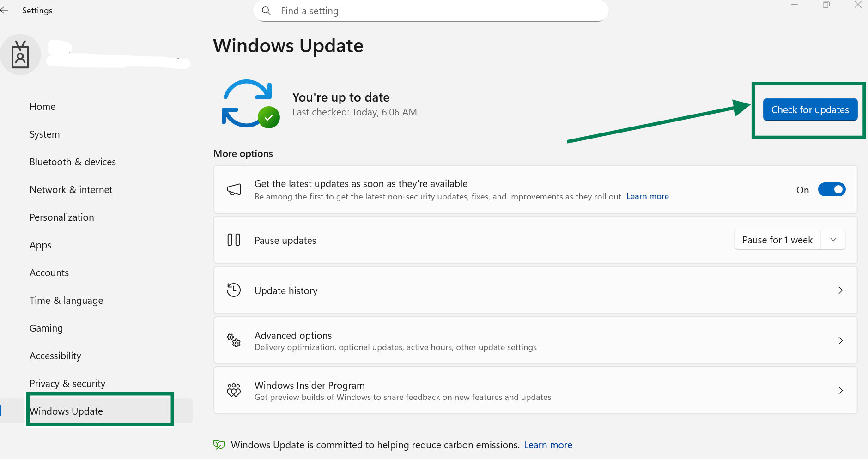Image resolution: width=868 pixels, height=459 pixels.
Task: Open System settings in the sidebar
Action: click(x=45, y=134)
